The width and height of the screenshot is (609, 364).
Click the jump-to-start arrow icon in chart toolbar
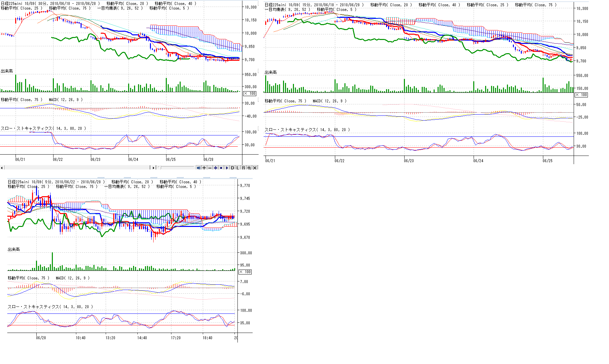pos(198,168)
